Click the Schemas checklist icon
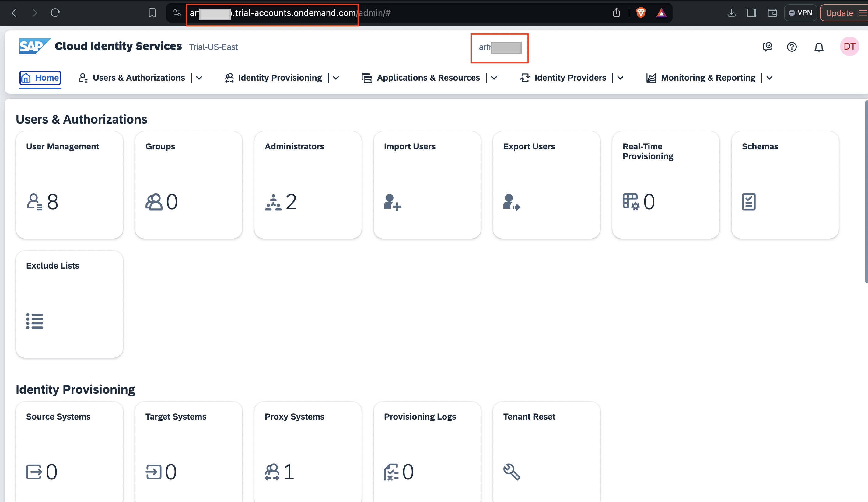The height and width of the screenshot is (502, 868). click(x=748, y=202)
